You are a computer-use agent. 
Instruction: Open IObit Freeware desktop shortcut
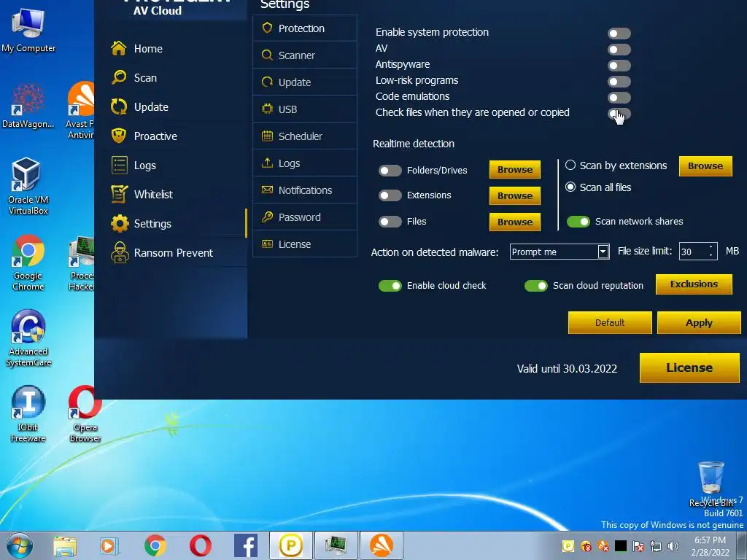click(28, 414)
